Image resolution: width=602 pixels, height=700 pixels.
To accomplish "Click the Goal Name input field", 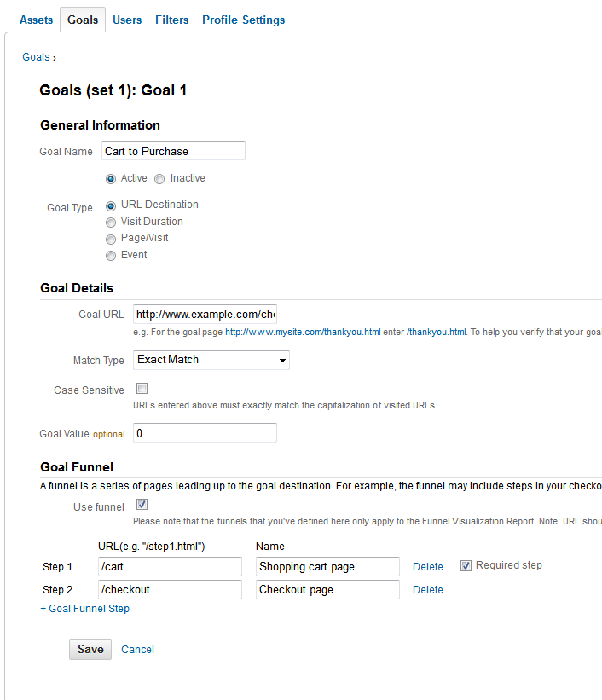I will tap(172, 151).
